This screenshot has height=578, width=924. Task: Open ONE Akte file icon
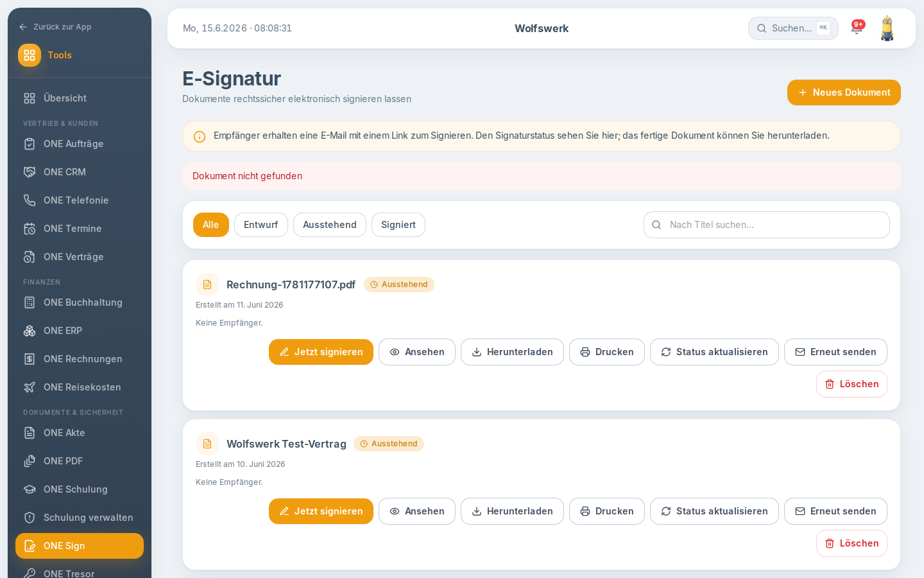click(x=30, y=433)
